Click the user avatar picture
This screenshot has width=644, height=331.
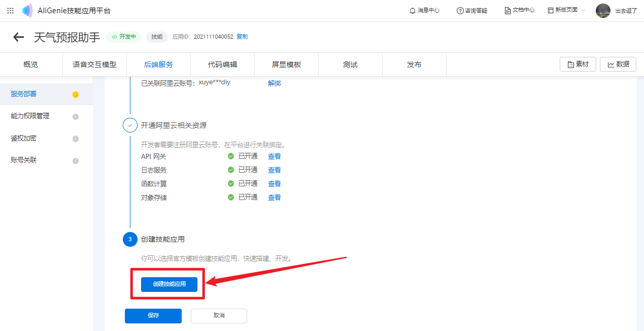tap(603, 11)
